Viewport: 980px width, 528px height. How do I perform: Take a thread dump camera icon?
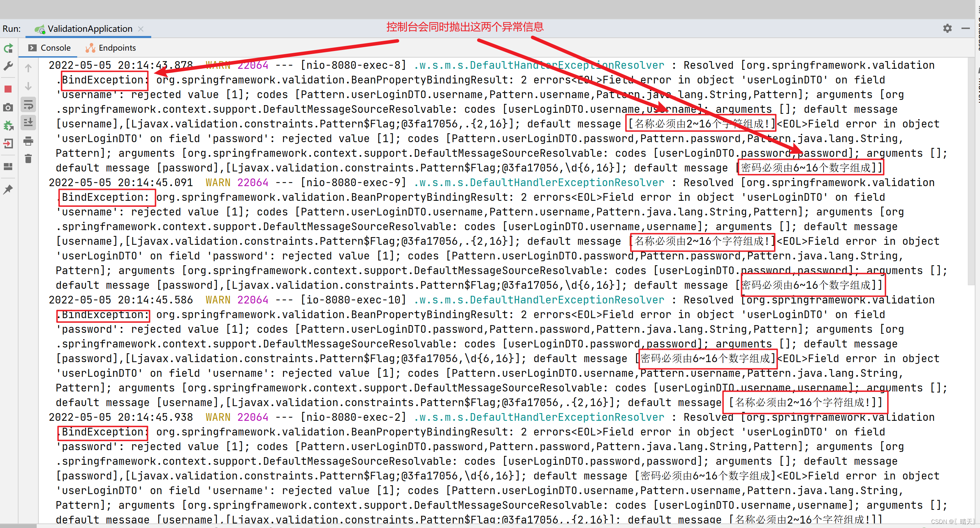(8, 108)
